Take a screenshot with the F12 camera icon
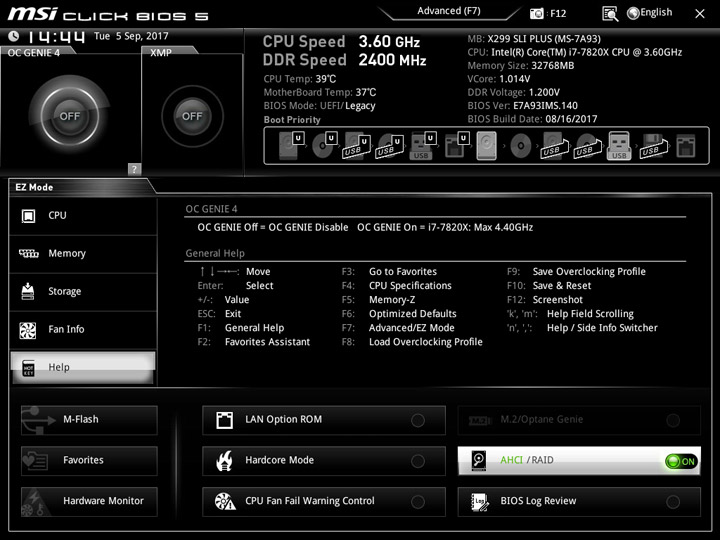Image resolution: width=720 pixels, height=540 pixels. pos(536,13)
